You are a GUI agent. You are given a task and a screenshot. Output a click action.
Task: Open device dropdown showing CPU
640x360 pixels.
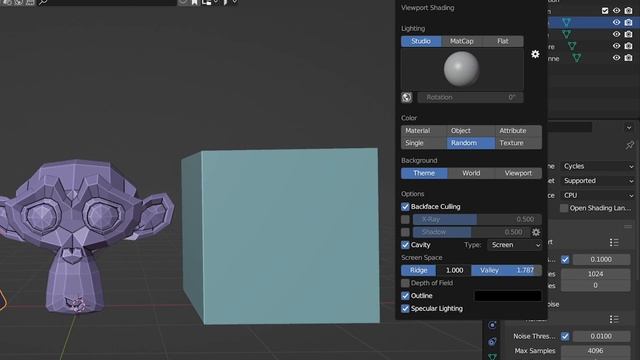598,195
